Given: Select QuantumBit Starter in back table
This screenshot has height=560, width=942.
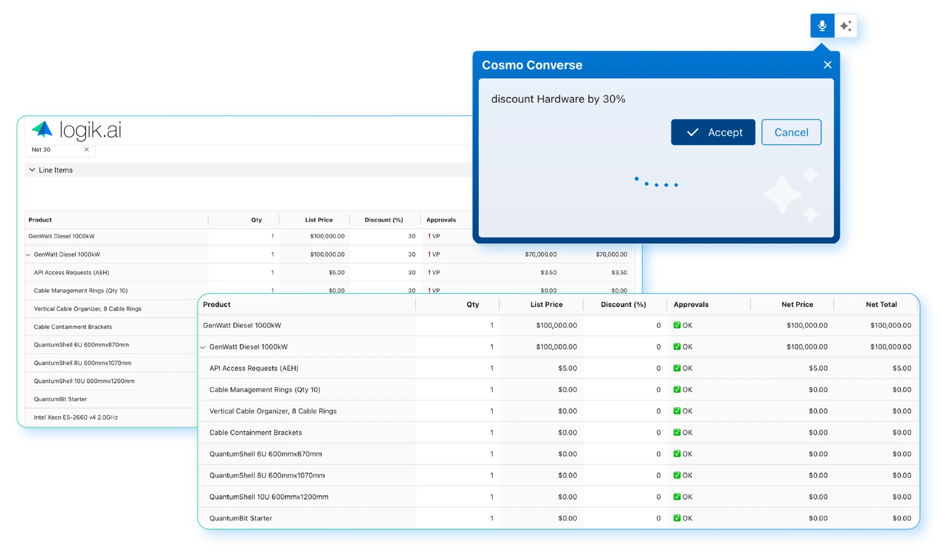Looking at the screenshot, I should pos(60,399).
